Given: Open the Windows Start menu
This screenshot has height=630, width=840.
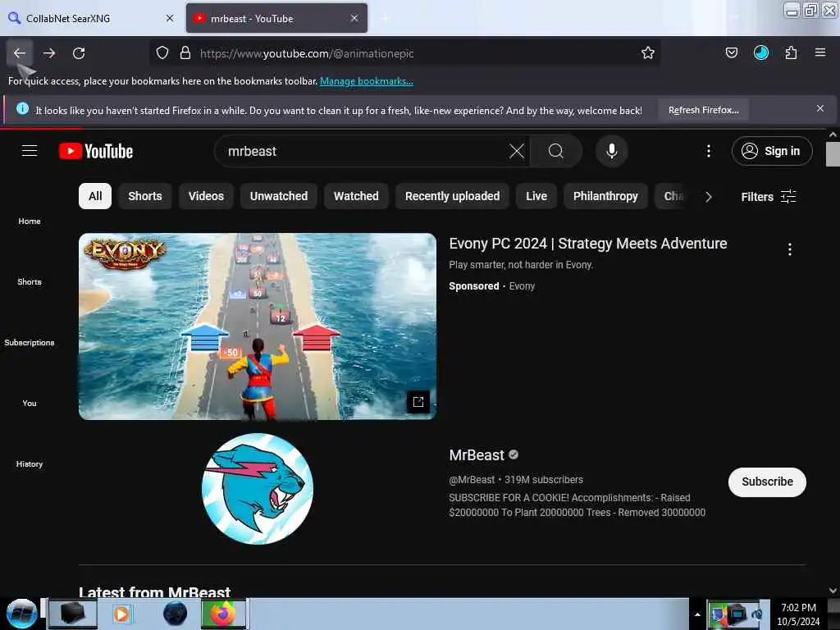Looking at the screenshot, I should pyautogui.click(x=21, y=614).
